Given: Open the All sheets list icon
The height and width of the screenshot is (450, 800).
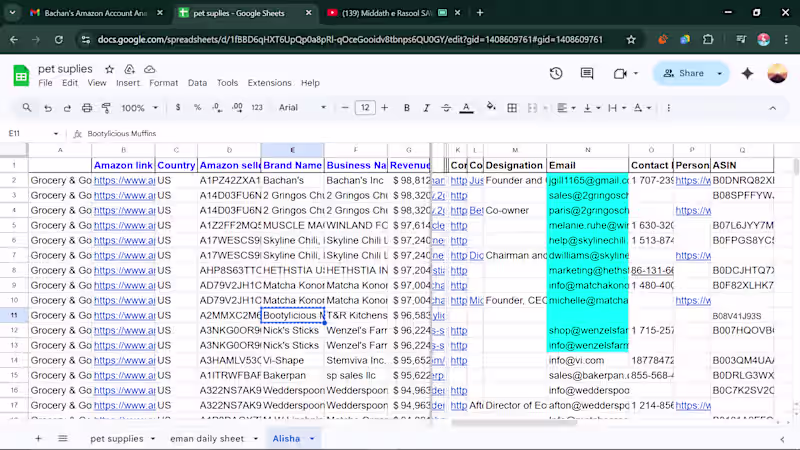Looking at the screenshot, I should point(63,438).
